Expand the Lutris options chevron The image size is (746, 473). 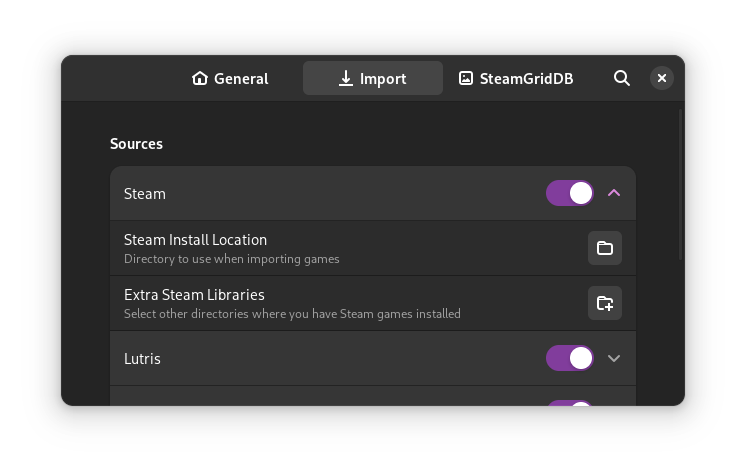point(614,358)
